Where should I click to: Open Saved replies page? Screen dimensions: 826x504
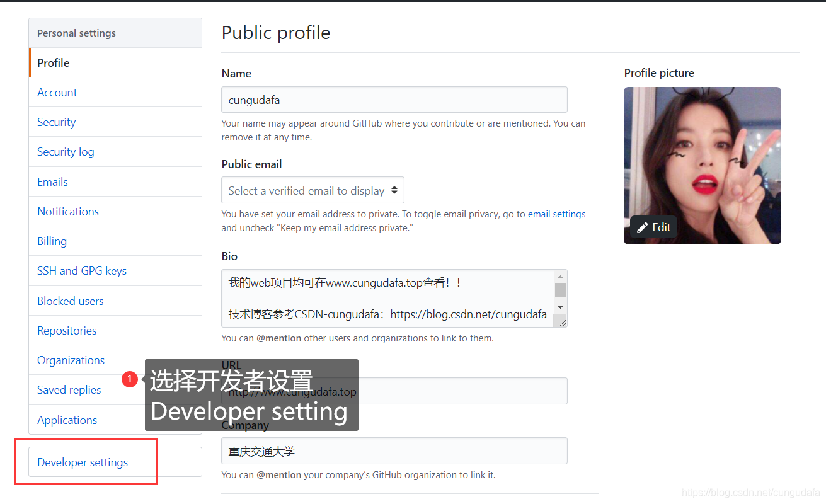115,389
